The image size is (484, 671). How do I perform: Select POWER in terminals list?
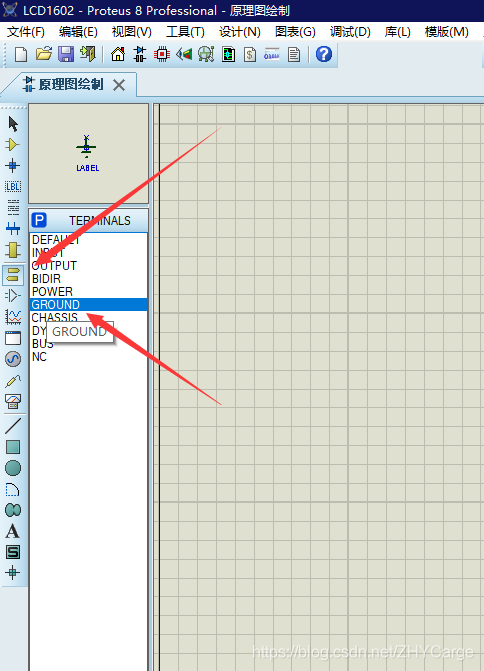point(52,292)
